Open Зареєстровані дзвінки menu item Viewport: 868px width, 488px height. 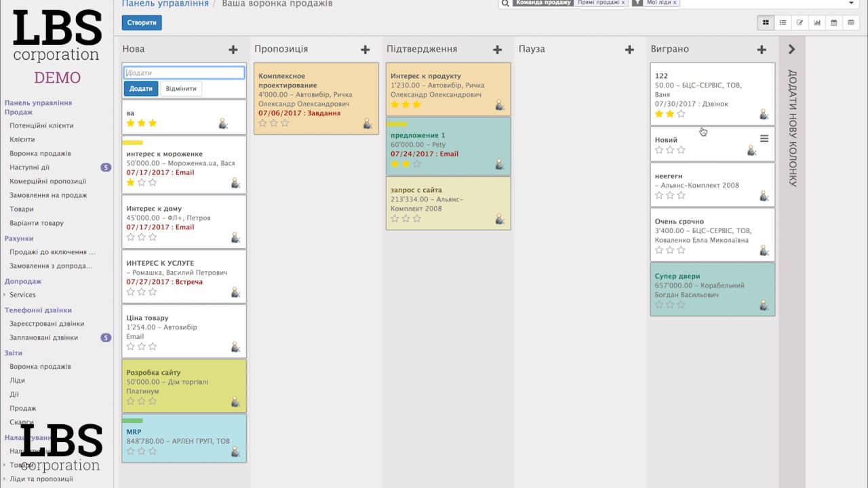point(47,324)
